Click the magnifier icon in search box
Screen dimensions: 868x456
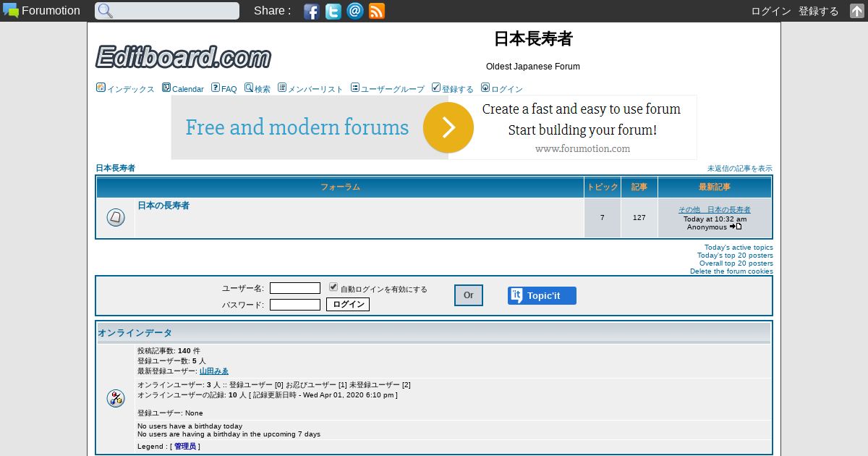[x=106, y=11]
